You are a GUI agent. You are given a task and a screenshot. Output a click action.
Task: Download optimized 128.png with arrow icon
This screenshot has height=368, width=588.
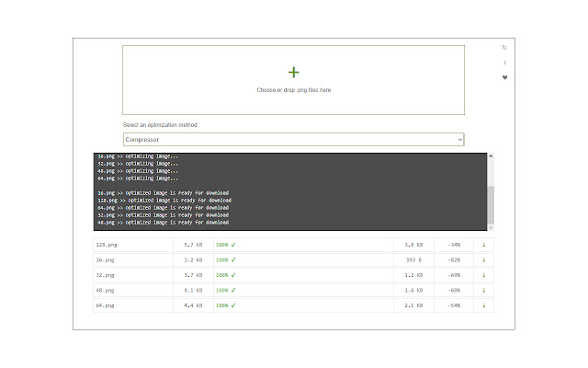click(x=484, y=245)
